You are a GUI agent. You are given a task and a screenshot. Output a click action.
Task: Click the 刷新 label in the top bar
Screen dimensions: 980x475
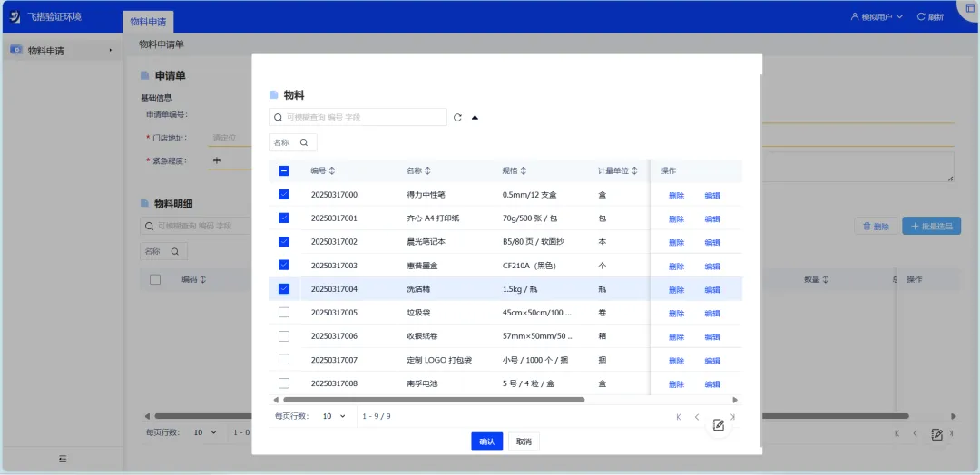point(936,17)
